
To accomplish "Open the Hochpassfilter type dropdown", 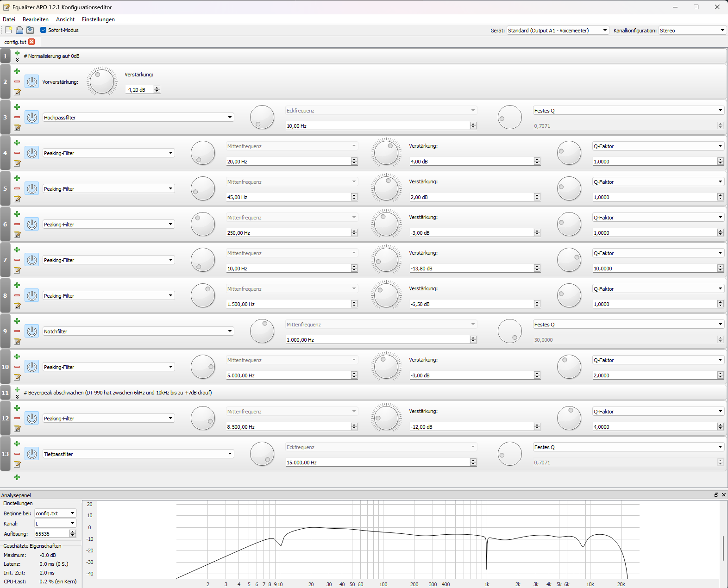I will tap(138, 118).
